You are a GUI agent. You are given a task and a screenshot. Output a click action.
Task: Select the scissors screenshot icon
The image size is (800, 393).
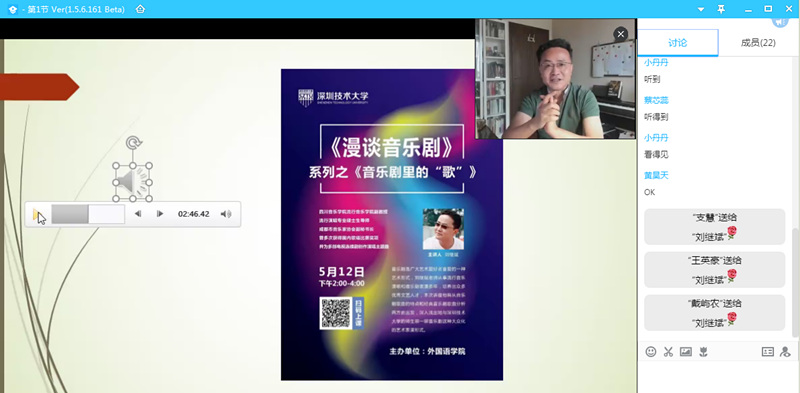coord(668,352)
